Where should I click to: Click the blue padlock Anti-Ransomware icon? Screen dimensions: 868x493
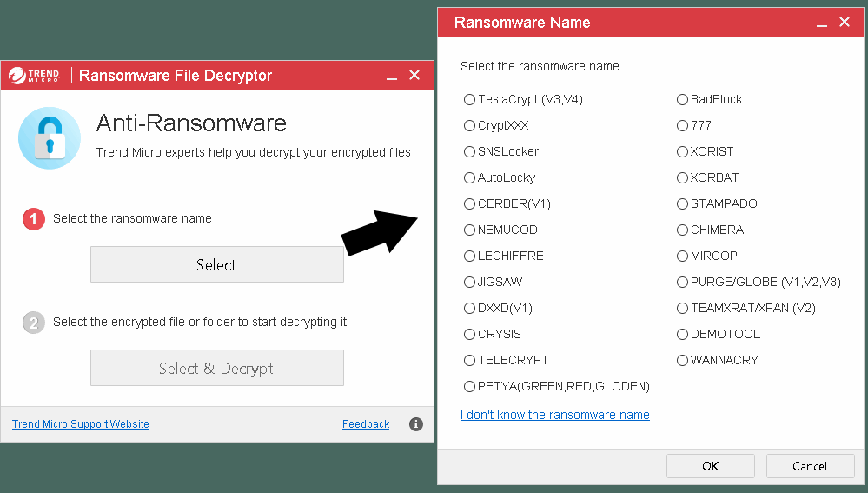click(50, 138)
